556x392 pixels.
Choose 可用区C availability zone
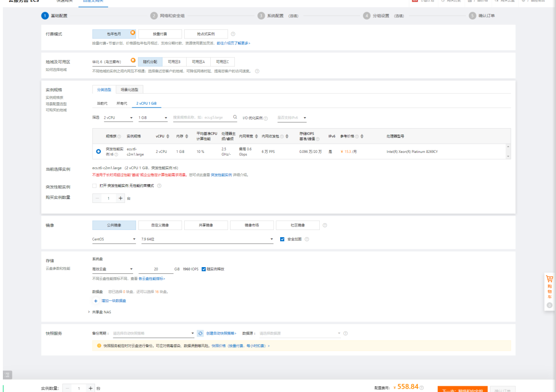[222, 62]
